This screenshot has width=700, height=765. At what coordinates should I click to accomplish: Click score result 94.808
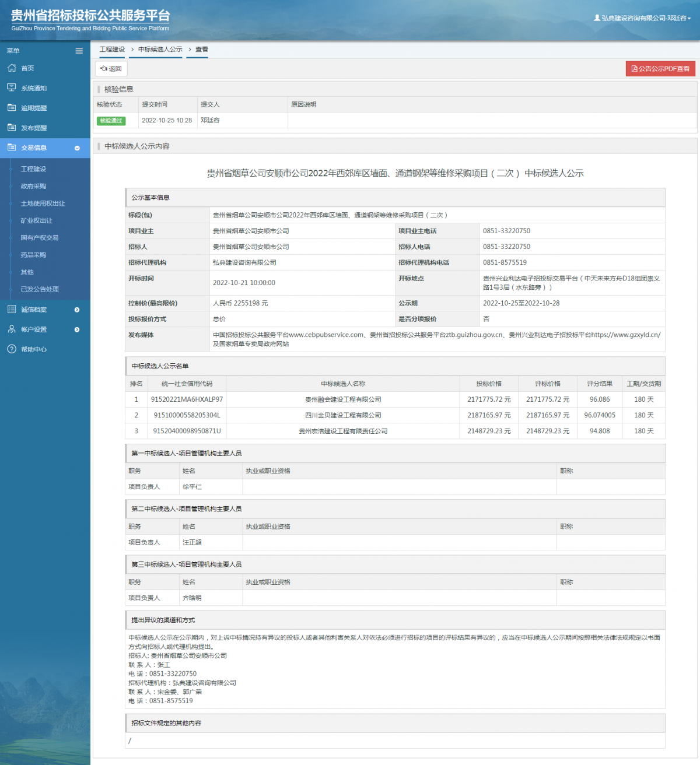600,431
